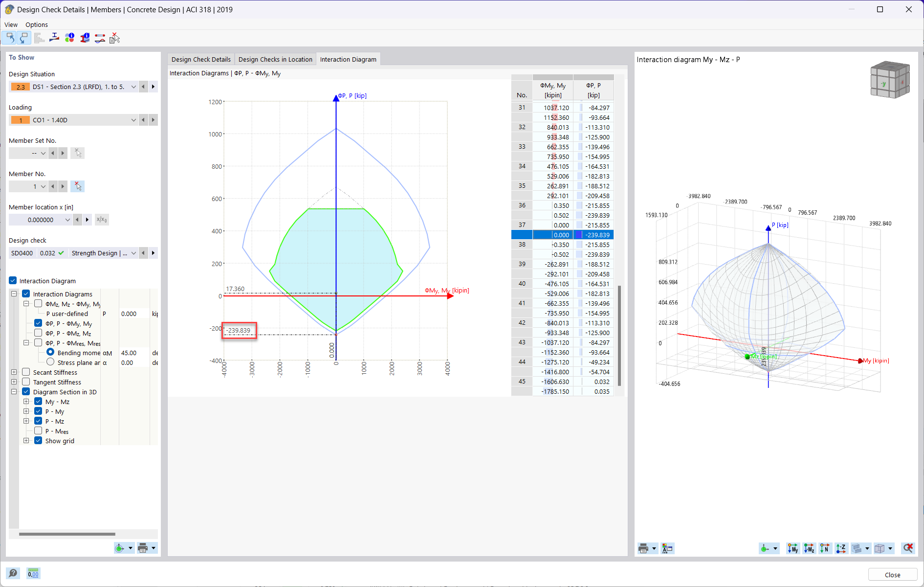
Task: Click the color legend settings icon
Action: tap(667, 548)
